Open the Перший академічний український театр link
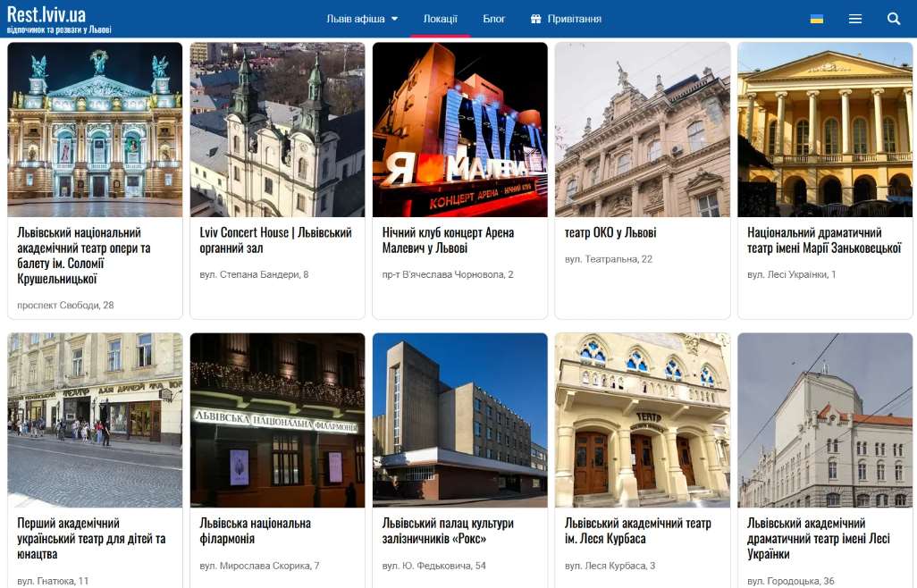This screenshot has width=917, height=588. coord(91,539)
